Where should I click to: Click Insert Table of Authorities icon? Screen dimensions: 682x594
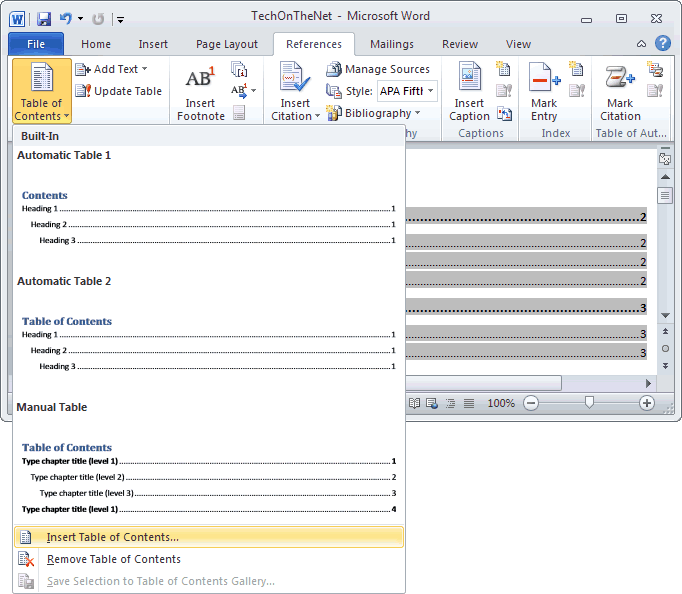pos(655,69)
